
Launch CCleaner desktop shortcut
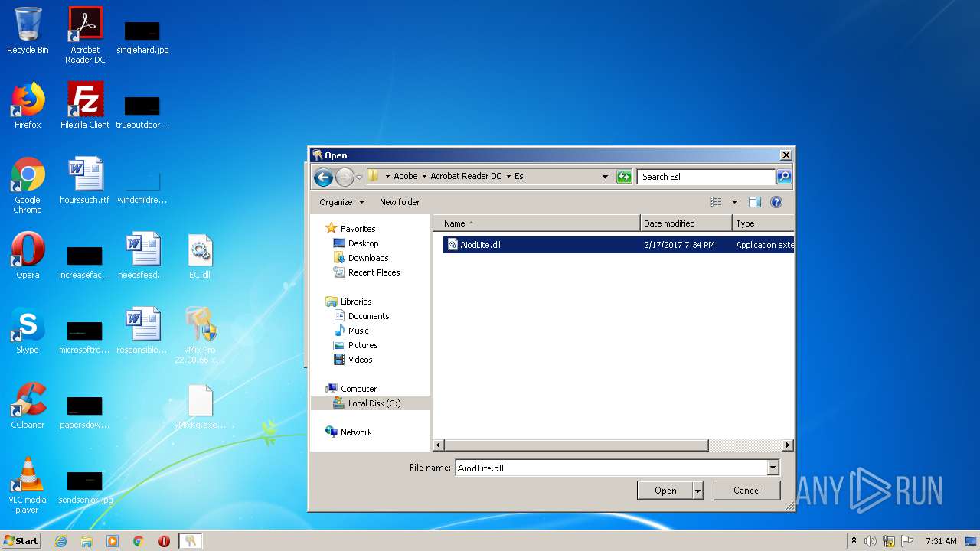pos(28,406)
